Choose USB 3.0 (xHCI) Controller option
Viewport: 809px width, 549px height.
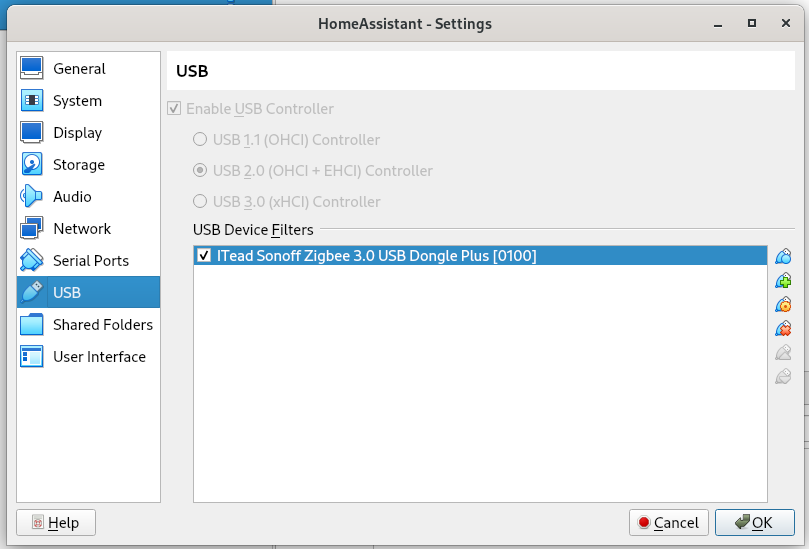[200, 202]
